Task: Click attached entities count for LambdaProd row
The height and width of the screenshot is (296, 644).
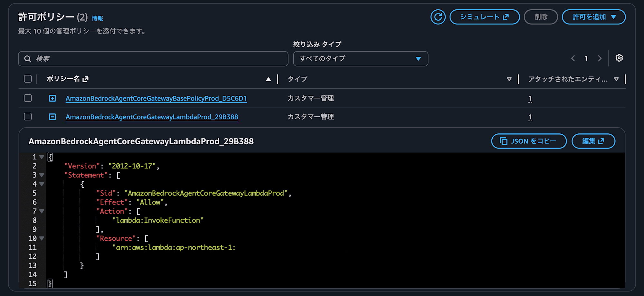Action: pos(530,117)
